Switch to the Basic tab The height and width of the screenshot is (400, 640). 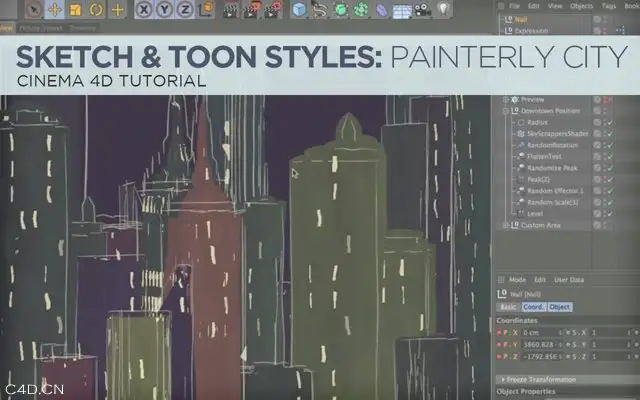509,307
